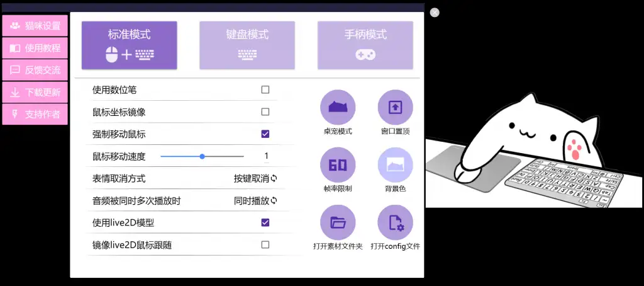This screenshot has height=286, width=644.
Task: Open the 猫咪设置 sidebar tab
Action: click(x=35, y=26)
